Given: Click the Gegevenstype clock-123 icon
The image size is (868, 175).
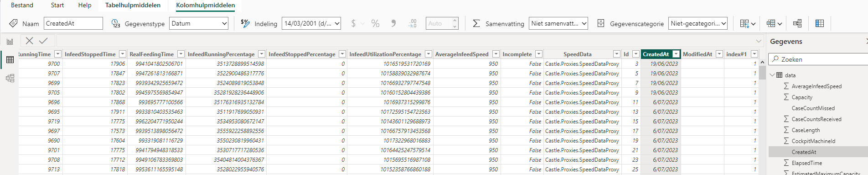Looking at the screenshot, I should [116, 23].
